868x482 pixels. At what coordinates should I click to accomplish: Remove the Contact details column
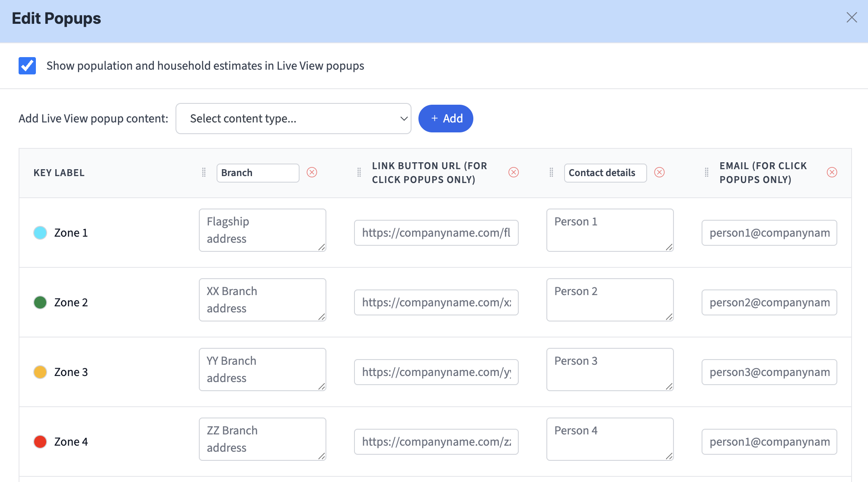tap(659, 172)
